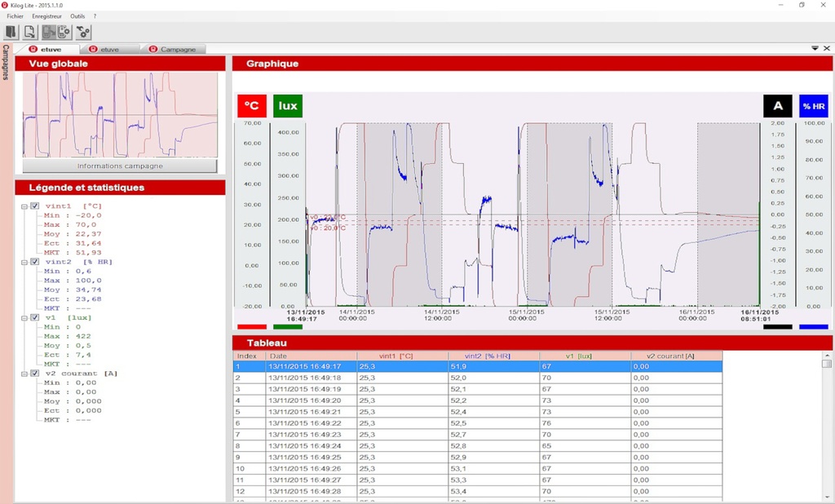The width and height of the screenshot is (835, 504).
Task: Click the red °C axis unit badge
Action: (x=251, y=105)
